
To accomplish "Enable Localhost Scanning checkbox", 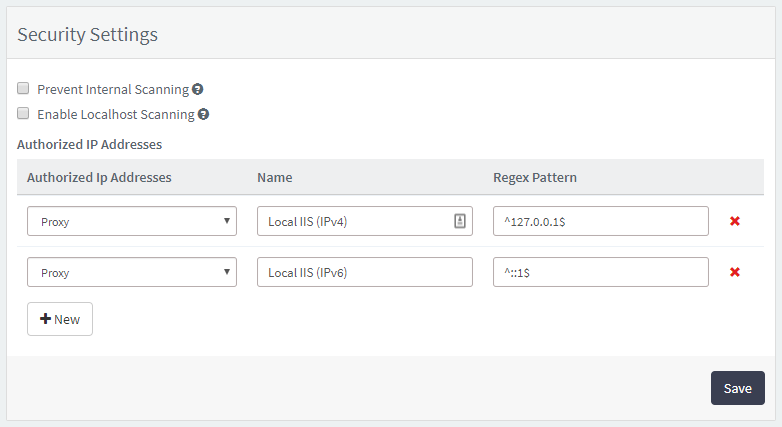I will [x=23, y=113].
